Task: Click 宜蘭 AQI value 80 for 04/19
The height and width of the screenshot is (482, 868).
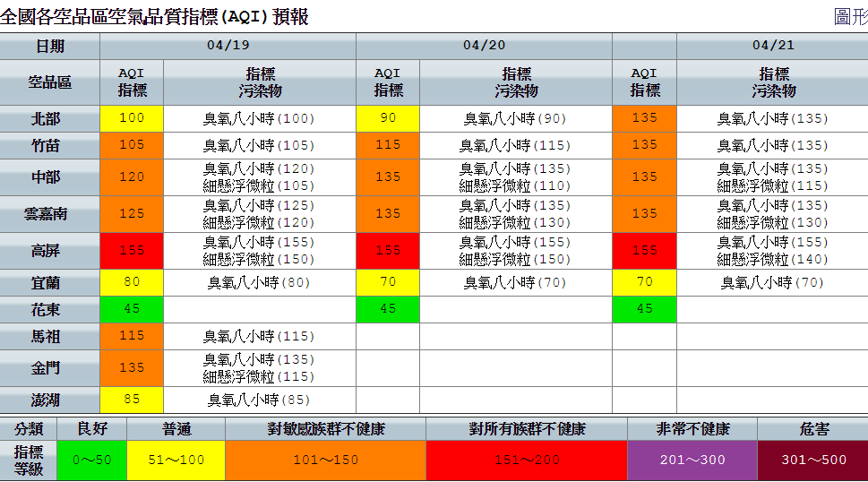Action: 132,283
